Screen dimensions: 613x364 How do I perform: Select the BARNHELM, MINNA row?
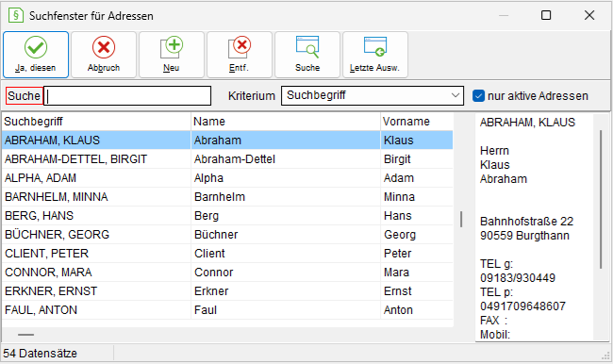227,197
